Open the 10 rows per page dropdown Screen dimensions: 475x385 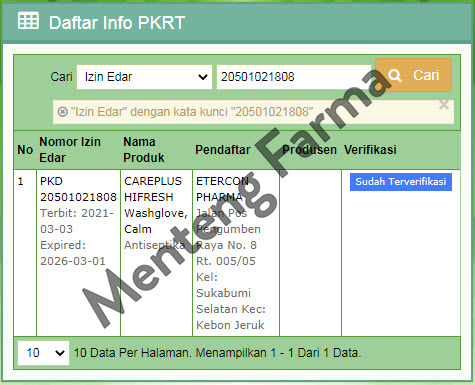click(43, 353)
